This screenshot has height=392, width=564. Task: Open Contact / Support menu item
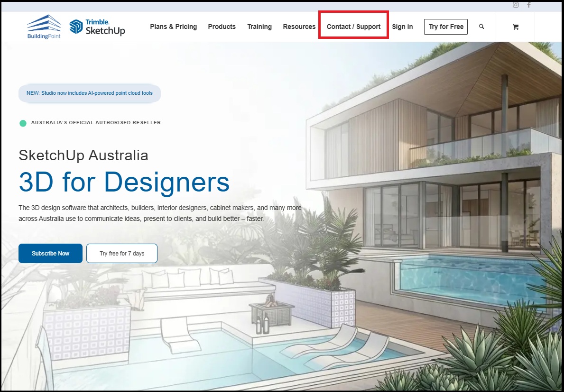click(353, 27)
